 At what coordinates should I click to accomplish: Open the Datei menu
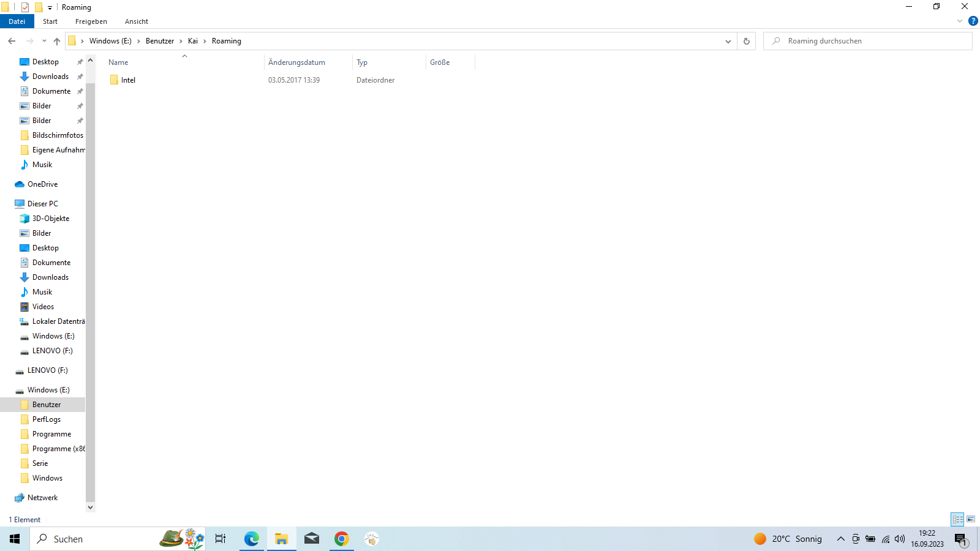17,21
